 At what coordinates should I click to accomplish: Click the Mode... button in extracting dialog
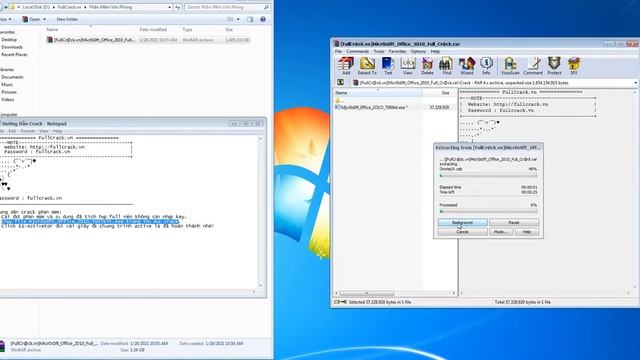501,232
